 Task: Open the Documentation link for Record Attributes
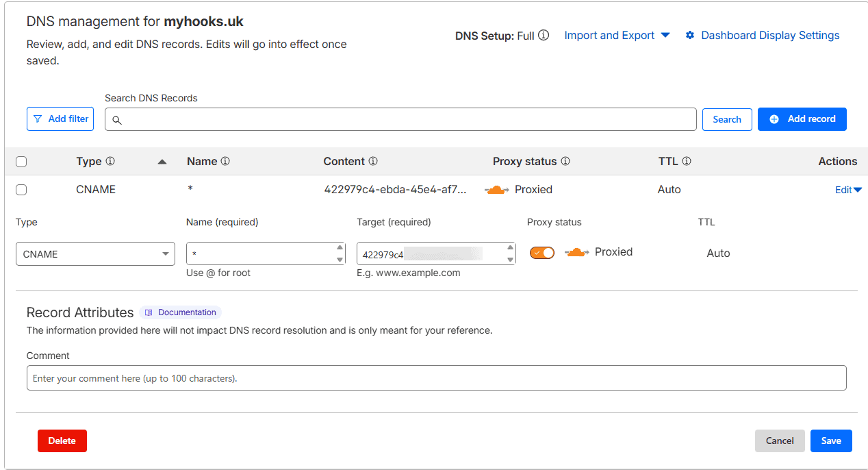[x=180, y=312]
